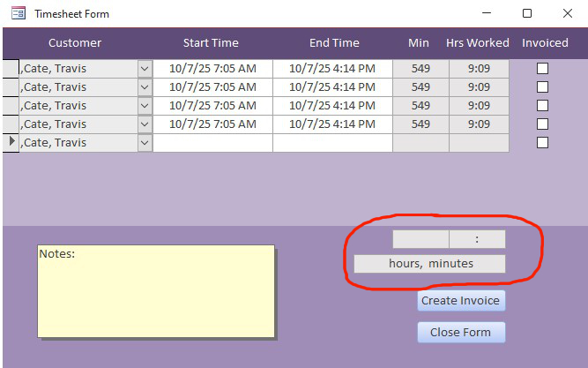Click the Timesheet Form window icon

[x=18, y=13]
